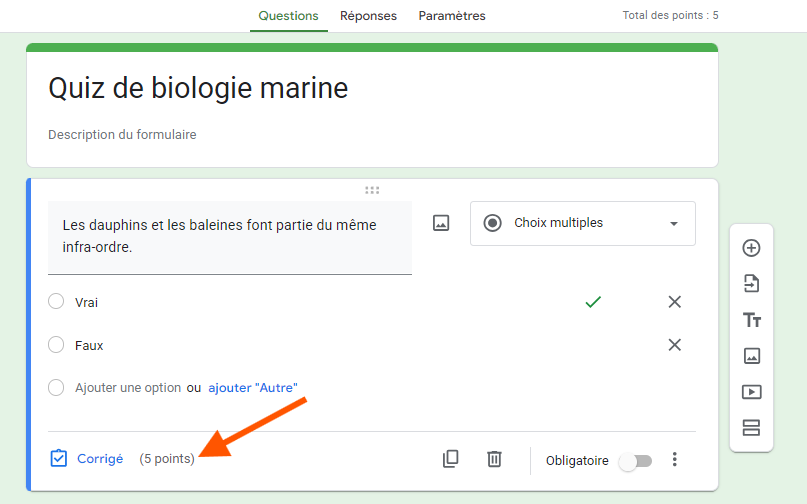
Task: Import questions using the sidebar icon
Action: 751,284
